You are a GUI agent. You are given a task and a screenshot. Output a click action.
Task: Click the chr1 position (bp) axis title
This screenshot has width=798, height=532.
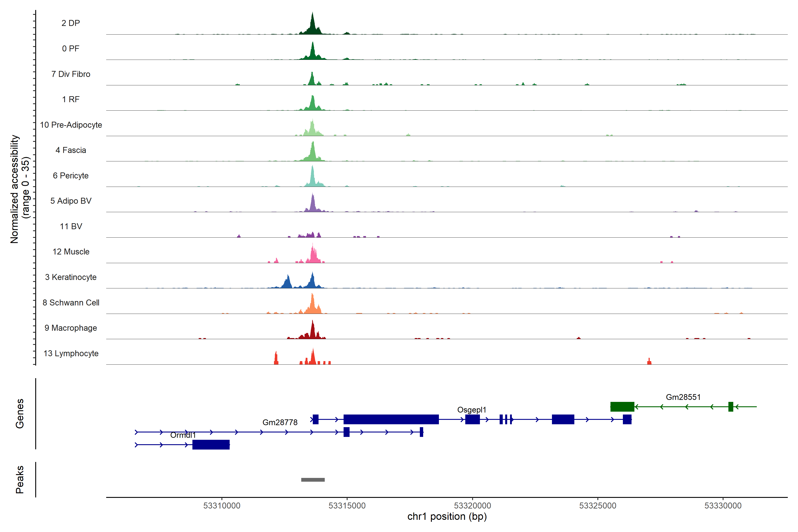pyautogui.click(x=447, y=517)
